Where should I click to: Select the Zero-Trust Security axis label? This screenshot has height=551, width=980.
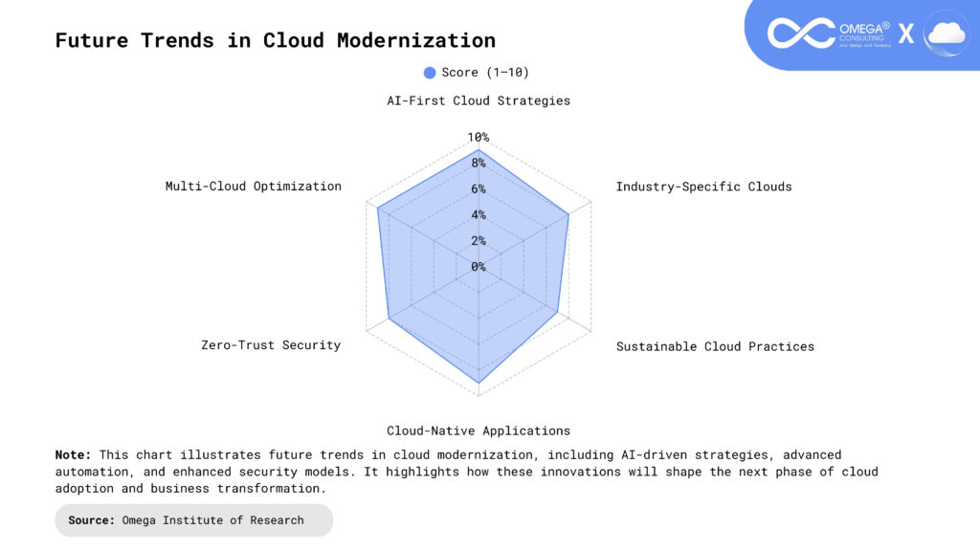(271, 344)
